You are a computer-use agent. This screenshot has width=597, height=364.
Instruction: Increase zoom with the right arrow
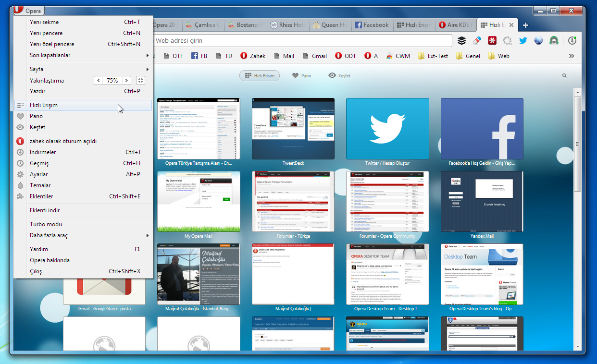126,81
